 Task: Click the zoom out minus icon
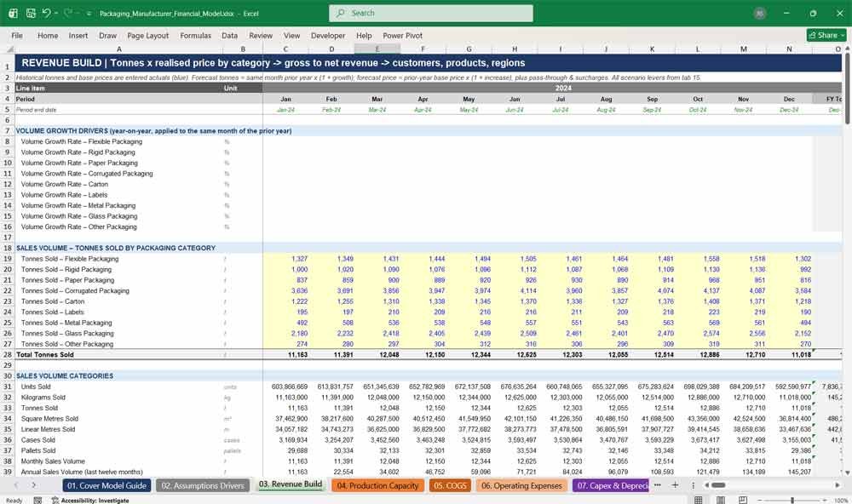[760, 500]
